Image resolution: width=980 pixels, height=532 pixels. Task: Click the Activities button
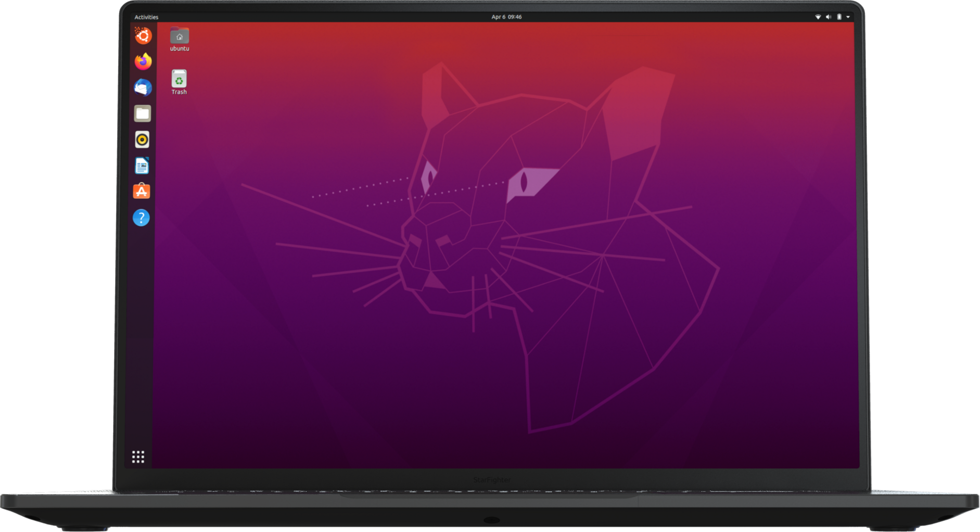tap(147, 17)
